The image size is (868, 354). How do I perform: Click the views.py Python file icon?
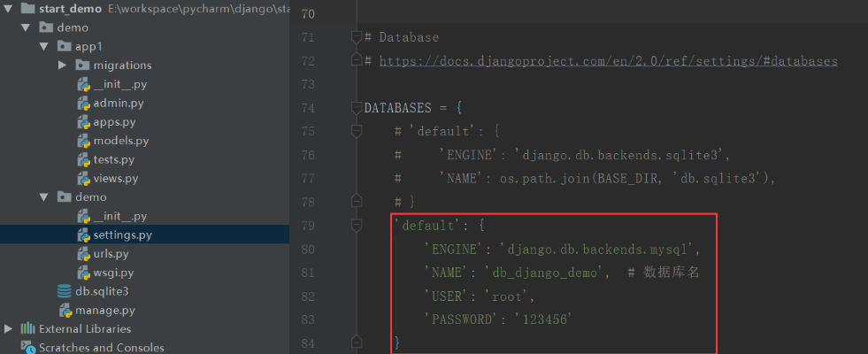(x=83, y=179)
